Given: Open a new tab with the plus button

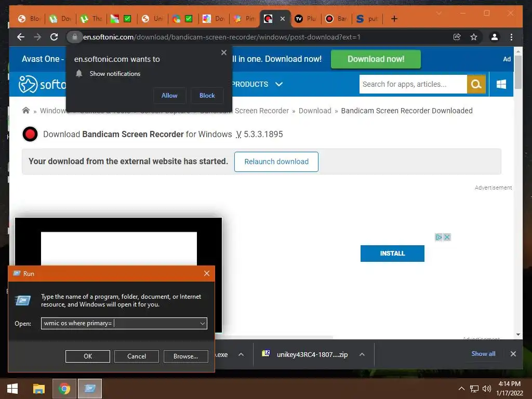Looking at the screenshot, I should click(394, 19).
